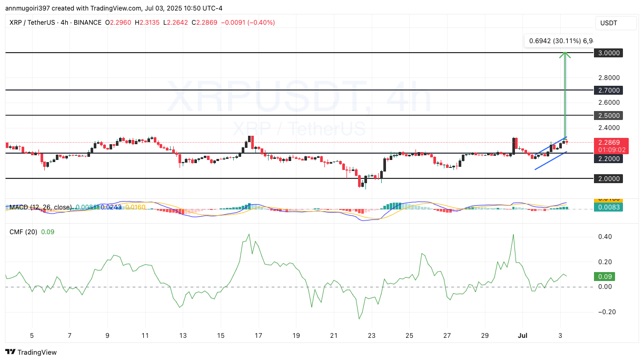Screen dimensions: 644x361
Task: Click the 2.8000 price axis value
Action: pyautogui.click(x=609, y=77)
